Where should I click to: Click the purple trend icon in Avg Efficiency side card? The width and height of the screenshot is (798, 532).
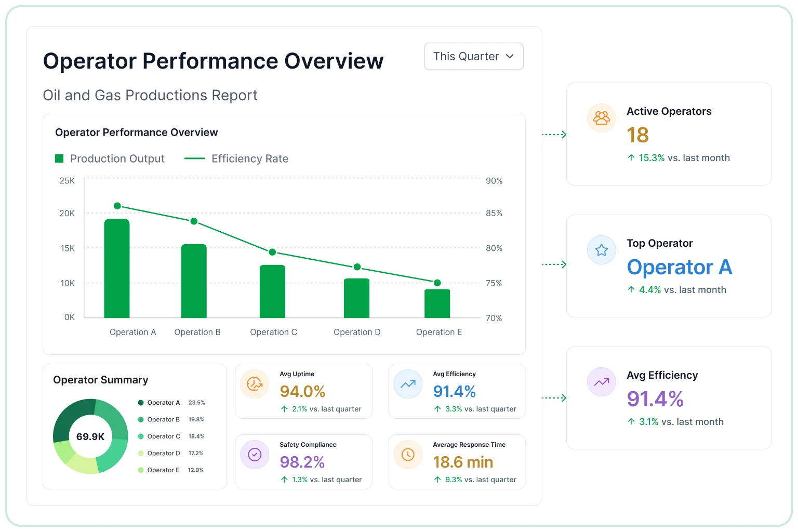(601, 382)
